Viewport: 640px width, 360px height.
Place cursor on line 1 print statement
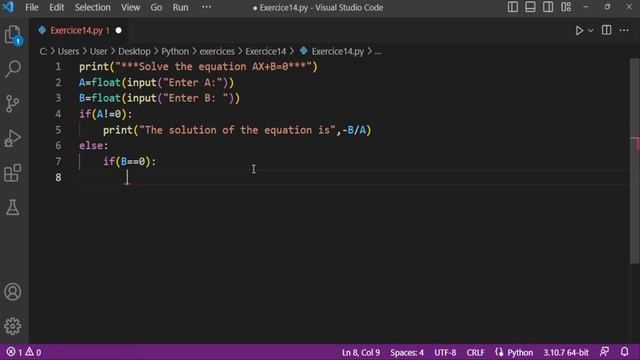198,67
